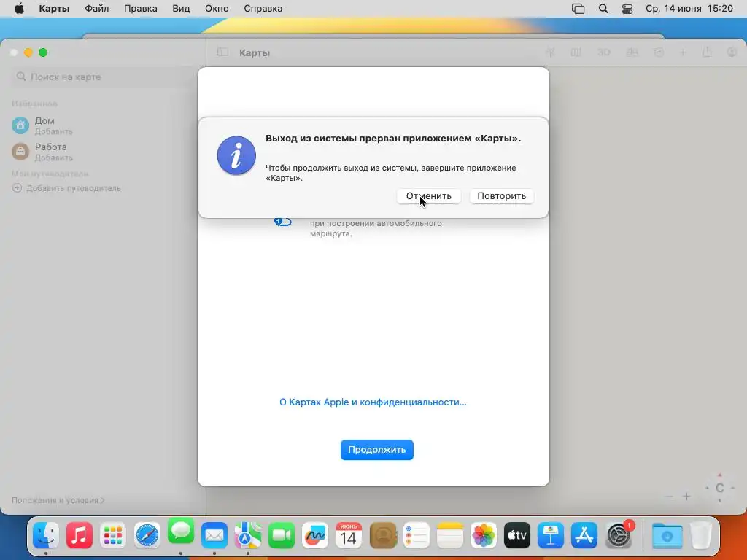Click the blue Продолжить button

pyautogui.click(x=377, y=449)
